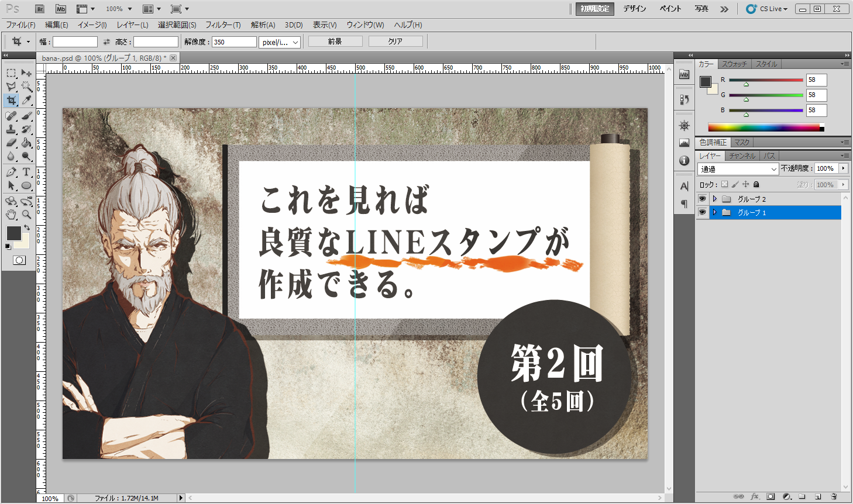Open the Crop tool preset picker arrow
Screen dimensions: 853x504
28,42
